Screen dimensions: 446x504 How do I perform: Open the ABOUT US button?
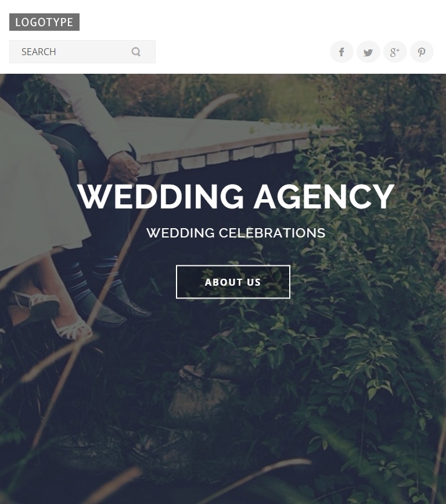pyautogui.click(x=233, y=282)
